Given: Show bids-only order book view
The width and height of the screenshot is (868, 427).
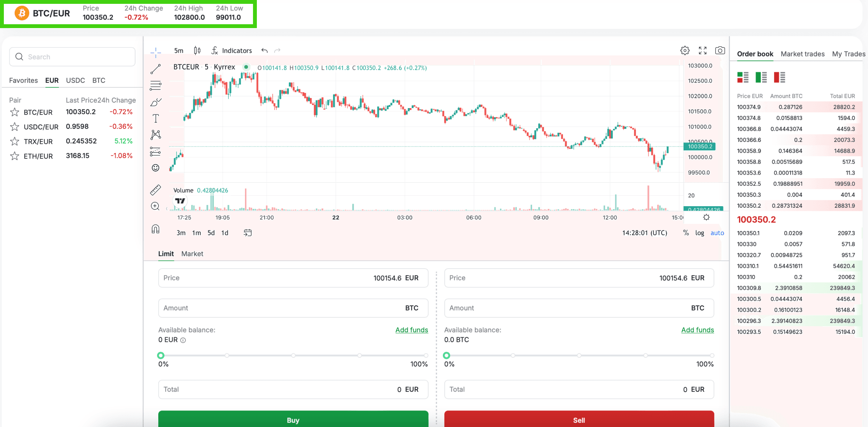Looking at the screenshot, I should pyautogui.click(x=761, y=77).
